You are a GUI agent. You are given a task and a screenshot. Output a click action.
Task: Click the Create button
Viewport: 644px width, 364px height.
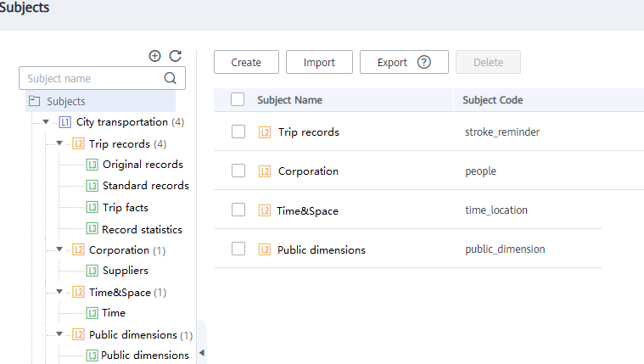click(x=246, y=62)
